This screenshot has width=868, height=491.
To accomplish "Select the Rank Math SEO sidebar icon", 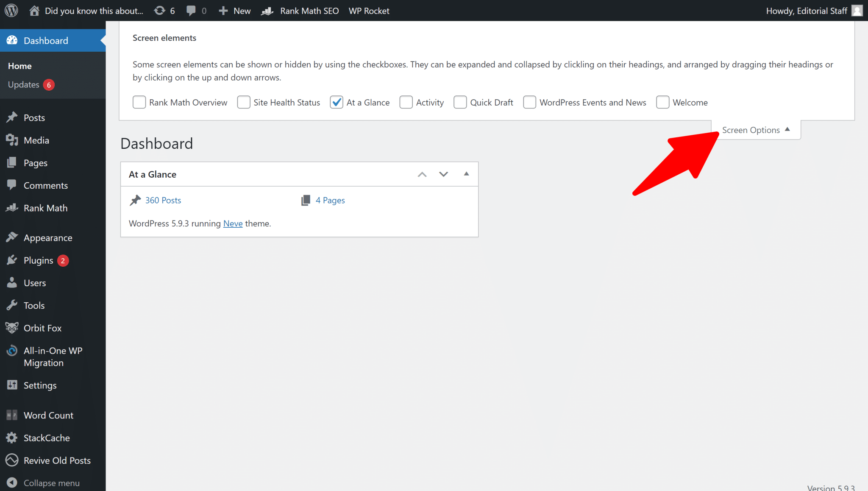I will tap(12, 208).
